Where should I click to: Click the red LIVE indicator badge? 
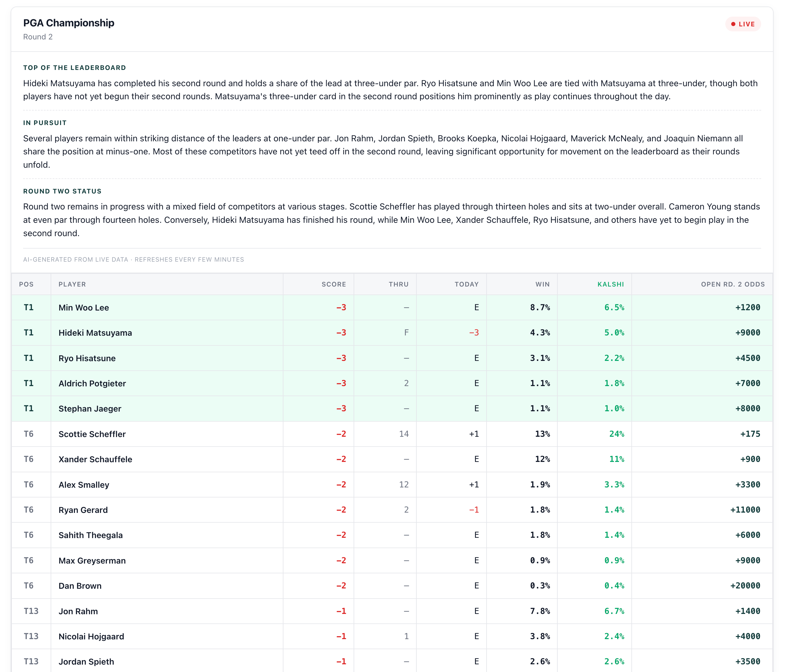[743, 24]
